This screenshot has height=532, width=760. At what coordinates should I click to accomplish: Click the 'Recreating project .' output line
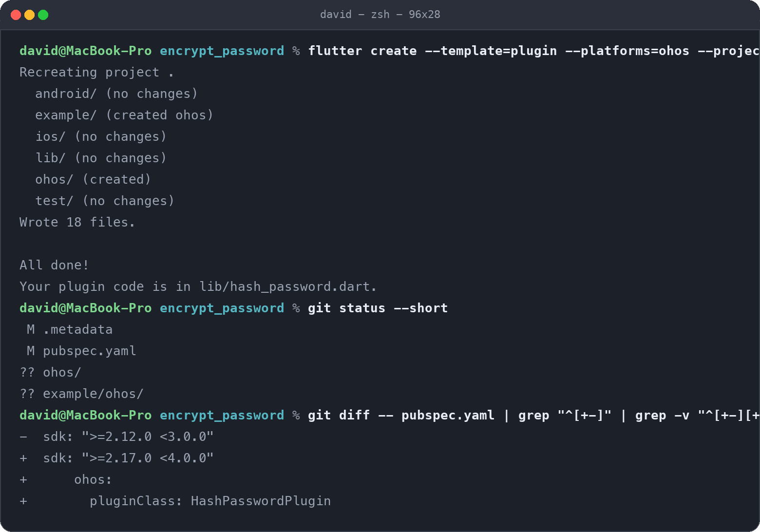(97, 72)
